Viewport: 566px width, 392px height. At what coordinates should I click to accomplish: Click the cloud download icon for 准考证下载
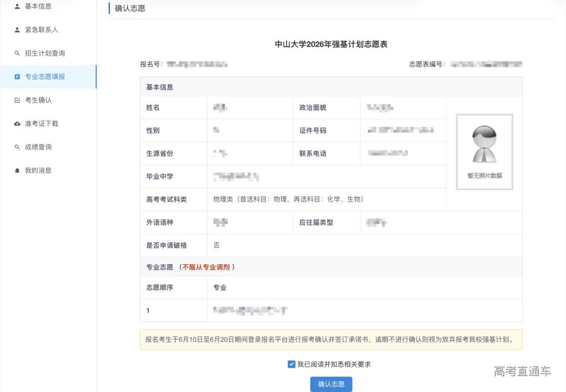coord(17,123)
